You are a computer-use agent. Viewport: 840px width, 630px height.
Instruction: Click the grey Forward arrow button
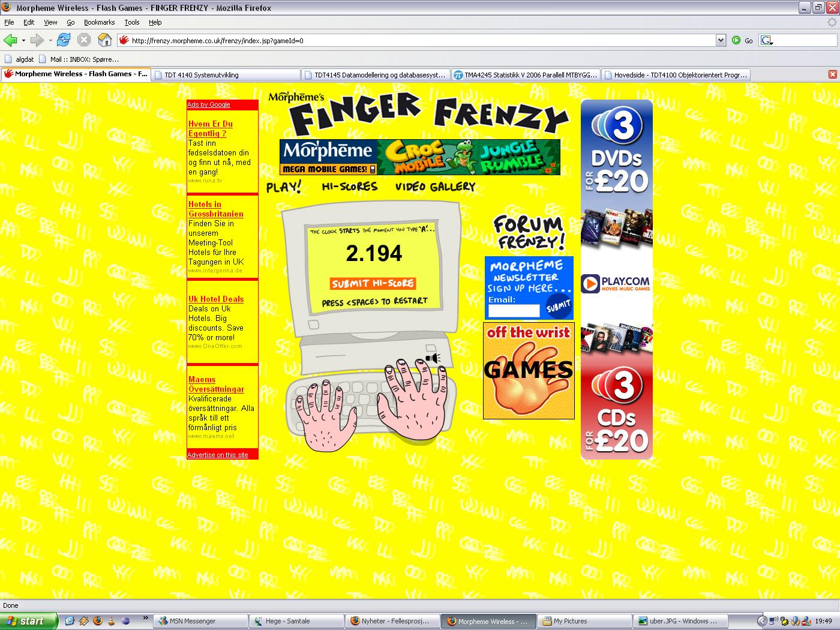pyautogui.click(x=37, y=40)
